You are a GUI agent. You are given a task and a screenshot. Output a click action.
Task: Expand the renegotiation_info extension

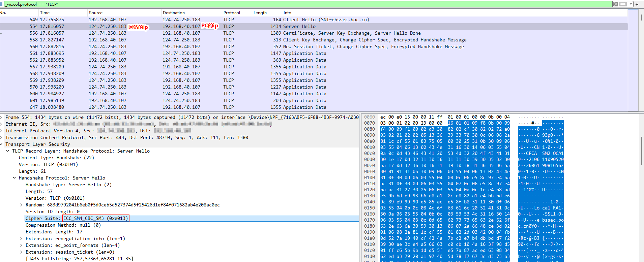[x=21, y=238]
